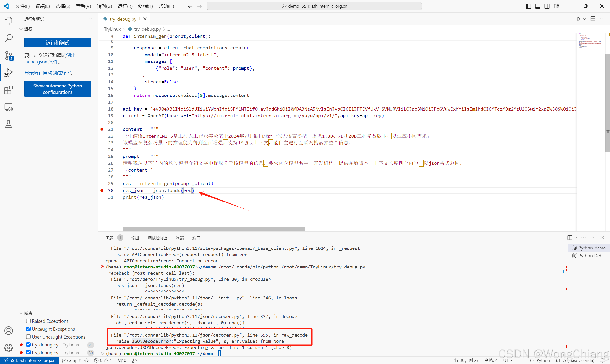Screen dimensions: 610x364
Task: Click the Split Editor icon
Action: (593, 19)
